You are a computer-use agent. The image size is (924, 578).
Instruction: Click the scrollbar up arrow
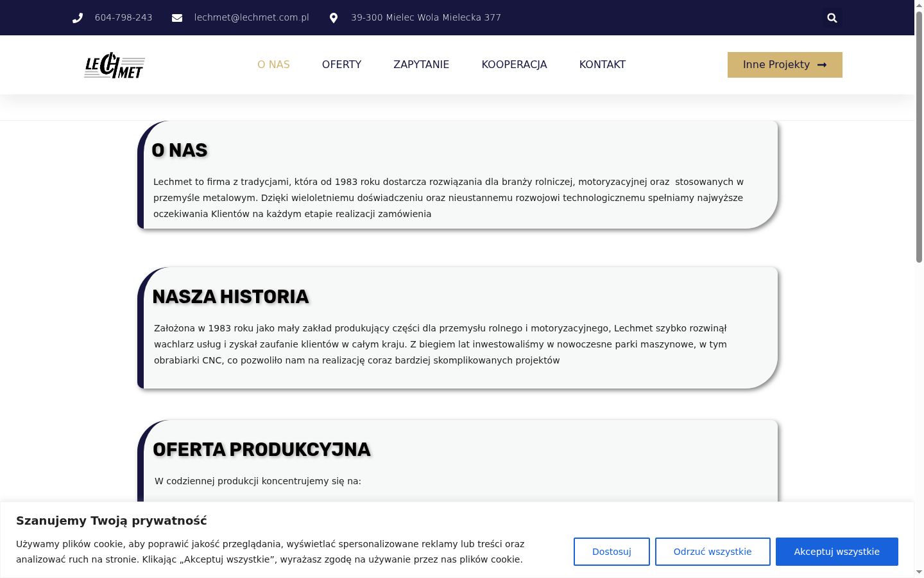click(919, 5)
